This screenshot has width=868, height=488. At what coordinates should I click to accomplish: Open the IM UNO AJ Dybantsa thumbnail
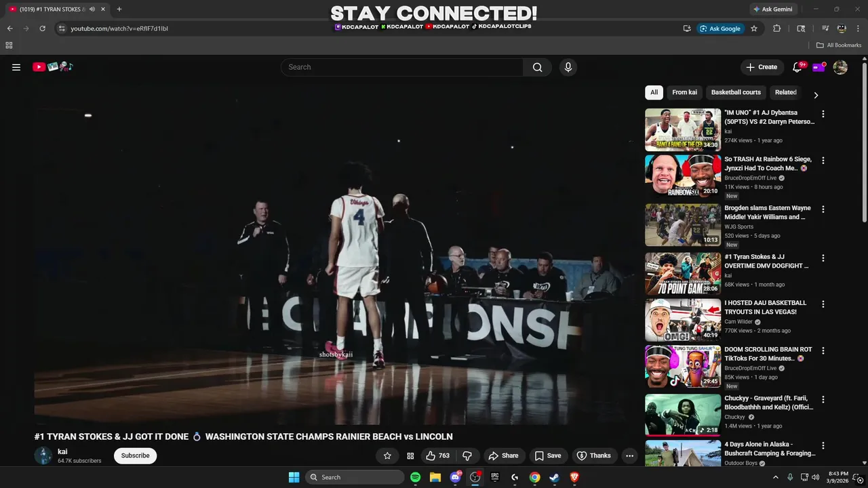click(x=683, y=129)
